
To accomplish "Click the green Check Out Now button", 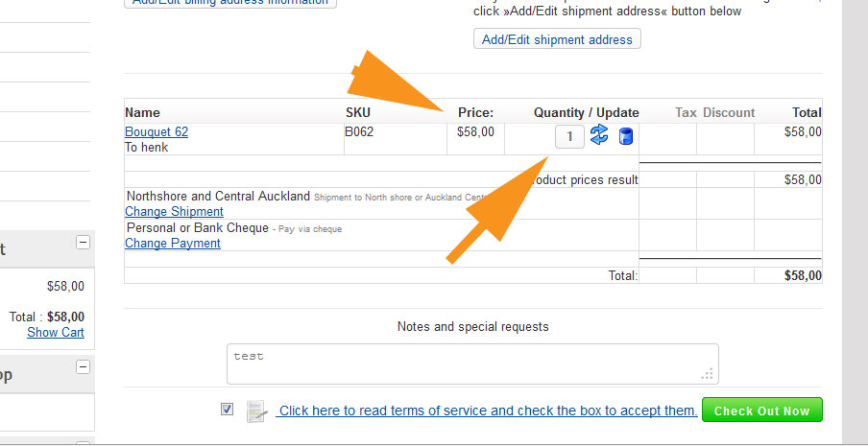I will coord(762,411).
